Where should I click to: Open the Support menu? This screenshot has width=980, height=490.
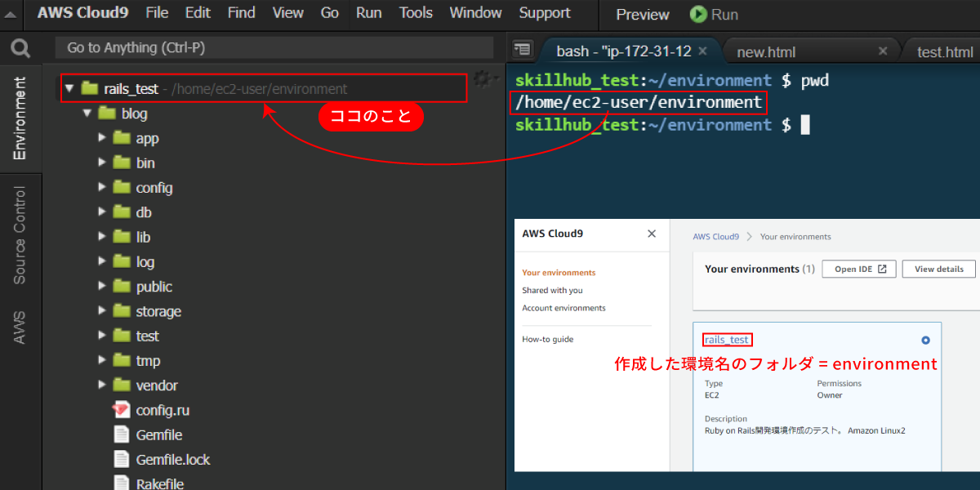[x=545, y=13]
